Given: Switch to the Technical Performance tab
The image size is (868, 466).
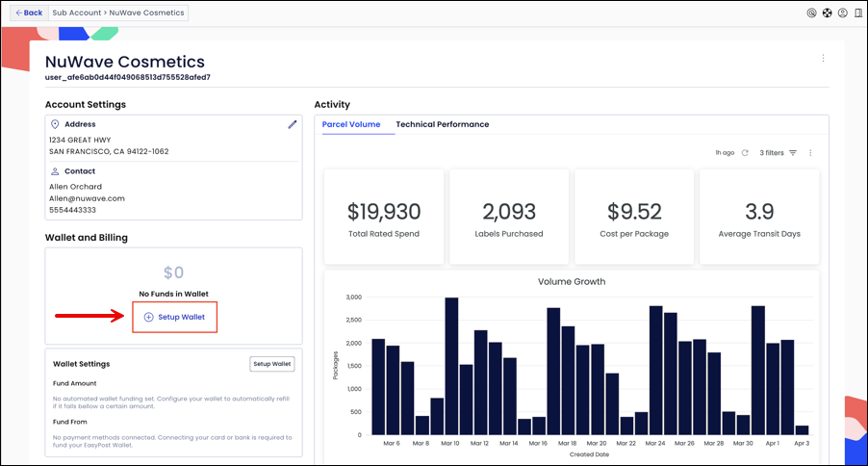Looking at the screenshot, I should 443,124.
